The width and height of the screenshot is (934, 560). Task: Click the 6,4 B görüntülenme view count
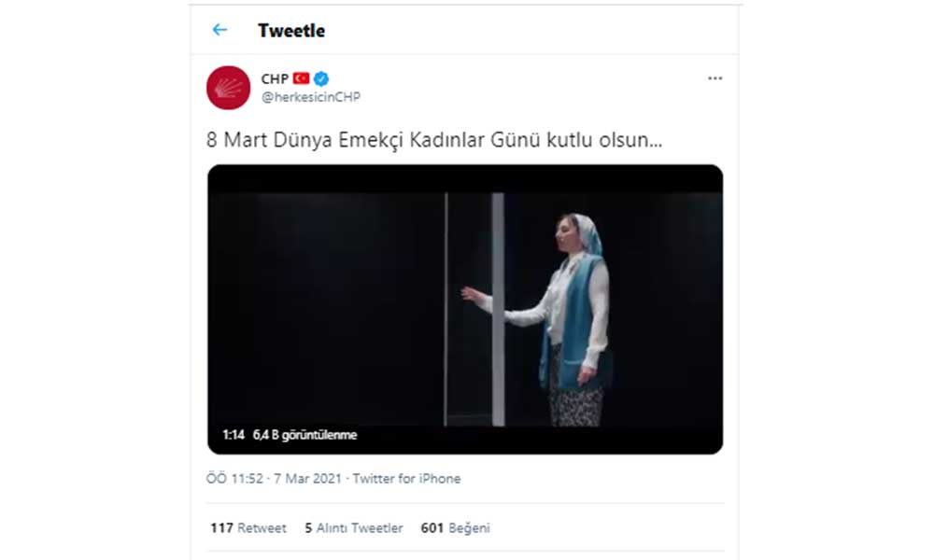point(304,434)
